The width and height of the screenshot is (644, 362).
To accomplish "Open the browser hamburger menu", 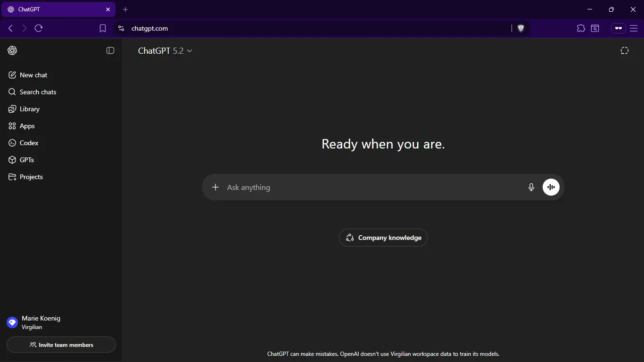I will tap(634, 28).
